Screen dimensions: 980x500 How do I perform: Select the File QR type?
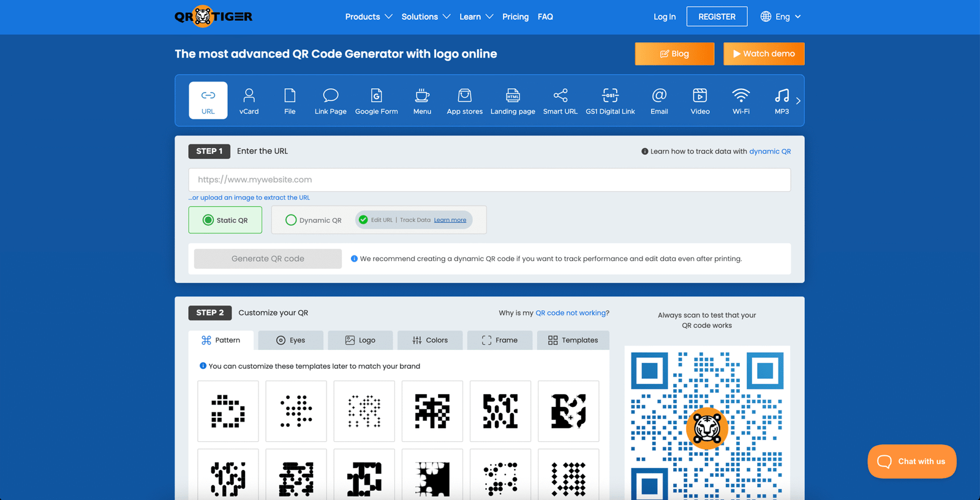point(290,100)
